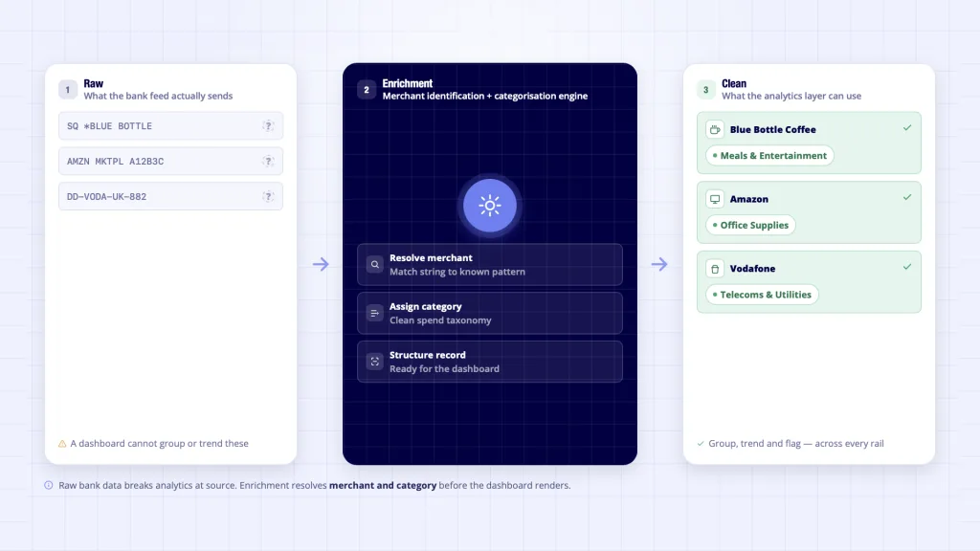This screenshot has width=980, height=551.
Task: Click the scan-frame icon in Structure record
Action: pos(374,362)
